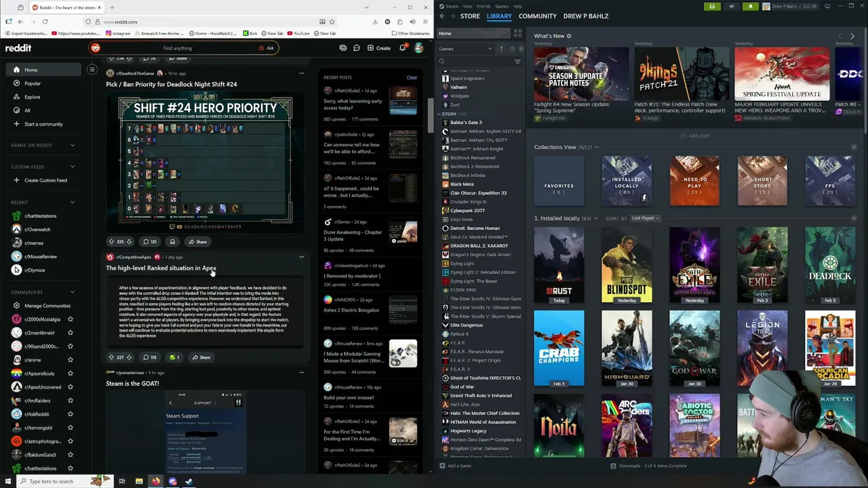Favorite r/anime with star
The width and height of the screenshot is (868, 488).
(x=70, y=360)
